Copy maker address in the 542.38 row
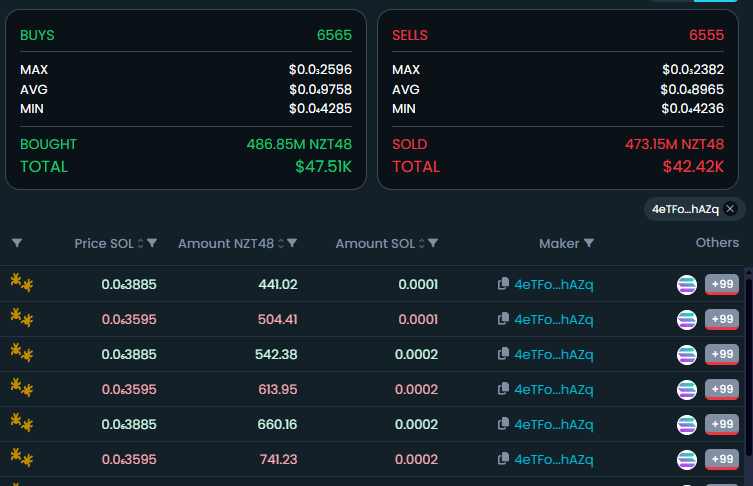 click(x=503, y=354)
